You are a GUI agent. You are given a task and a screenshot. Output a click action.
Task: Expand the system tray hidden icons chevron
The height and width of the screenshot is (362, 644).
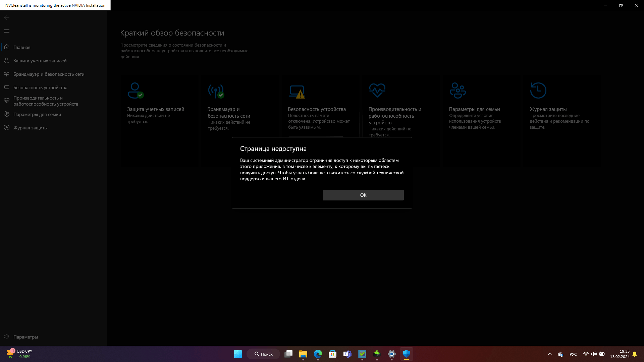click(x=549, y=354)
